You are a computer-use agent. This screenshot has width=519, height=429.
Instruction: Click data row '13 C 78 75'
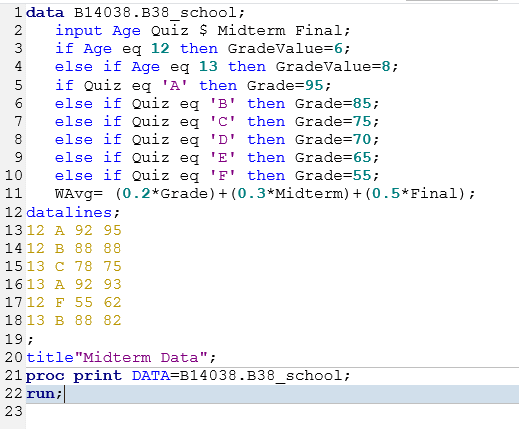(x=74, y=266)
